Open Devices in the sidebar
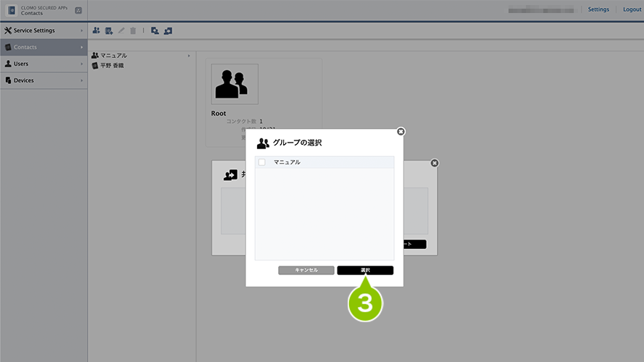Viewport: 644px width, 362px height. pyautogui.click(x=43, y=80)
